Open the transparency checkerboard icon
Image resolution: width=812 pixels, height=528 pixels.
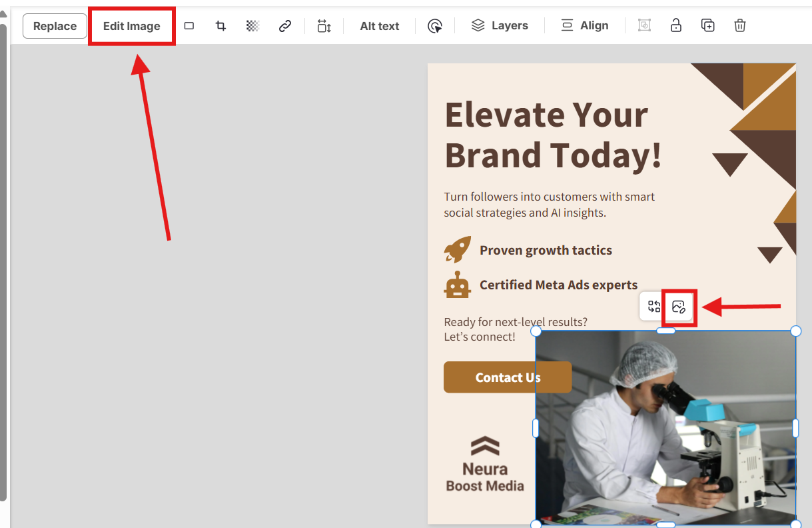(x=252, y=26)
